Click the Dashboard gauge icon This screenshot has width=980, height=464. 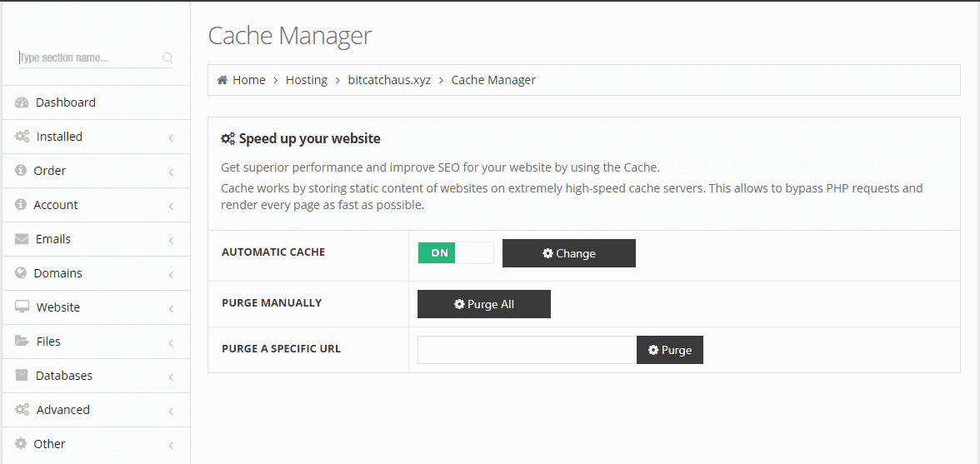pos(22,102)
